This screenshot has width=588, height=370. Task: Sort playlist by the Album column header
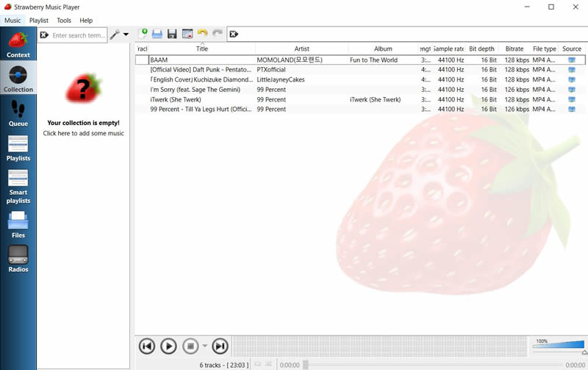pos(383,49)
